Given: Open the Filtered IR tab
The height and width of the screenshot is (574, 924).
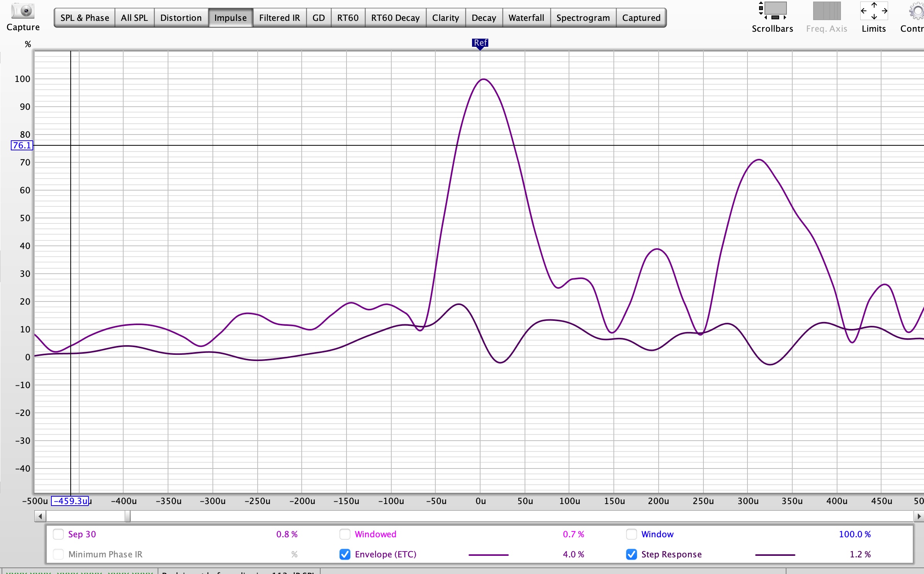Looking at the screenshot, I should click(x=280, y=18).
